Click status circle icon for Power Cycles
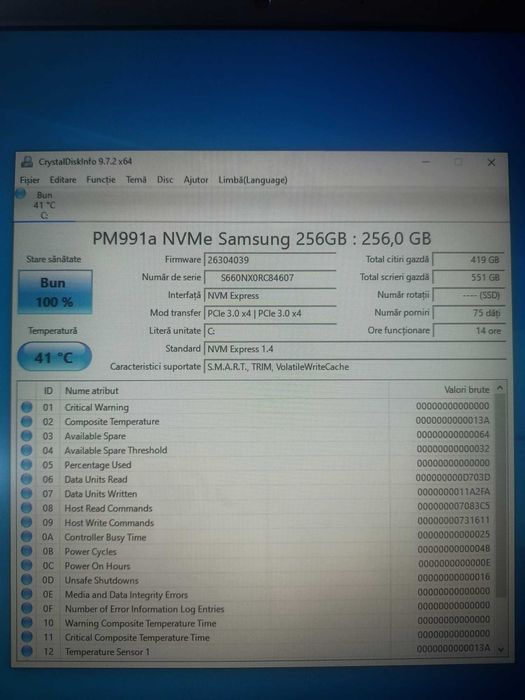This screenshot has width=525, height=700. point(27,551)
